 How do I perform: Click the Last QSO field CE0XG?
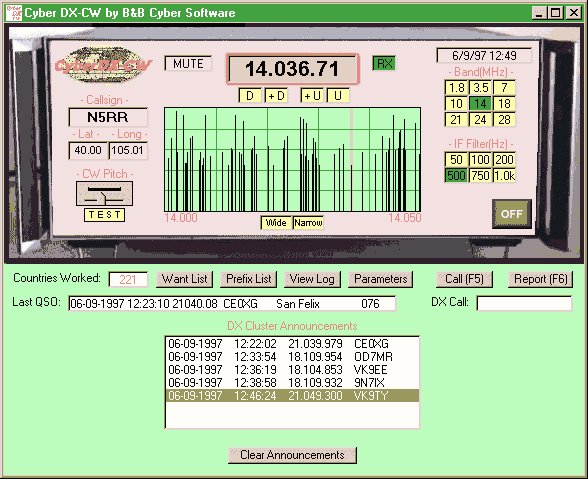232,303
